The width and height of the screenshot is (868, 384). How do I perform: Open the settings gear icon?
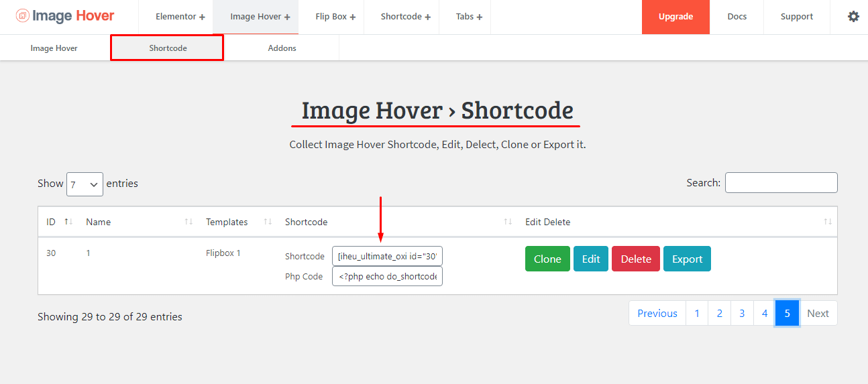853,17
